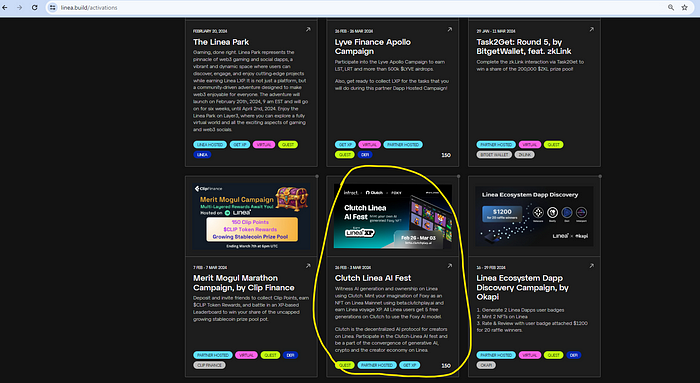This screenshot has height=383, width=700.
Task: Open Linea Ecosystem Dapp Discovery Campaign title
Action: (522, 287)
